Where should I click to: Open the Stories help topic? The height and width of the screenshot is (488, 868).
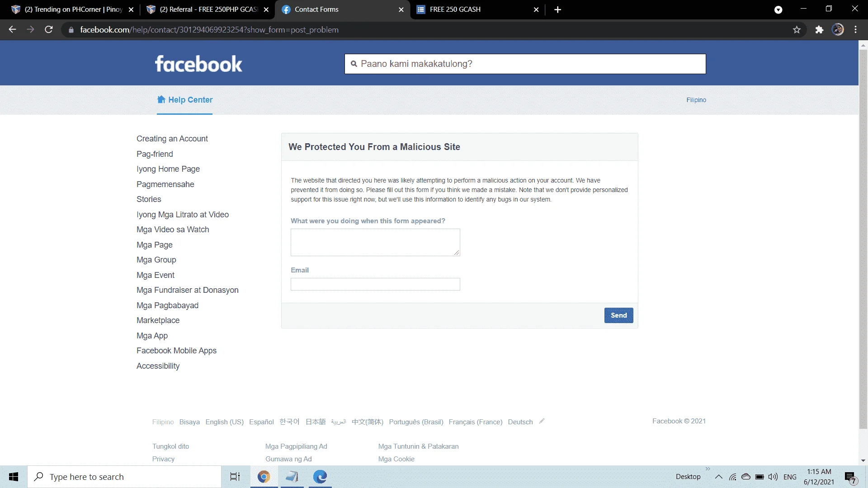pos(149,199)
